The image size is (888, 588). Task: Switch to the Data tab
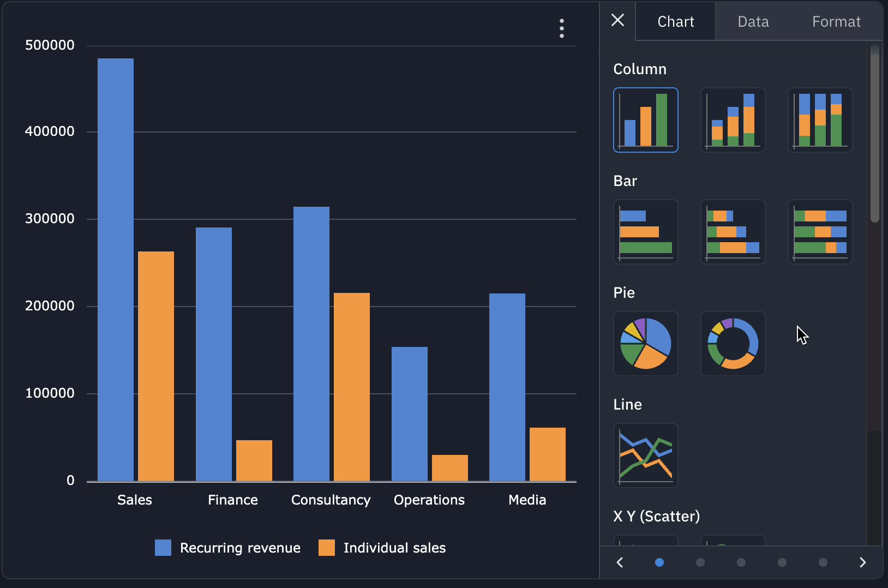[753, 21]
